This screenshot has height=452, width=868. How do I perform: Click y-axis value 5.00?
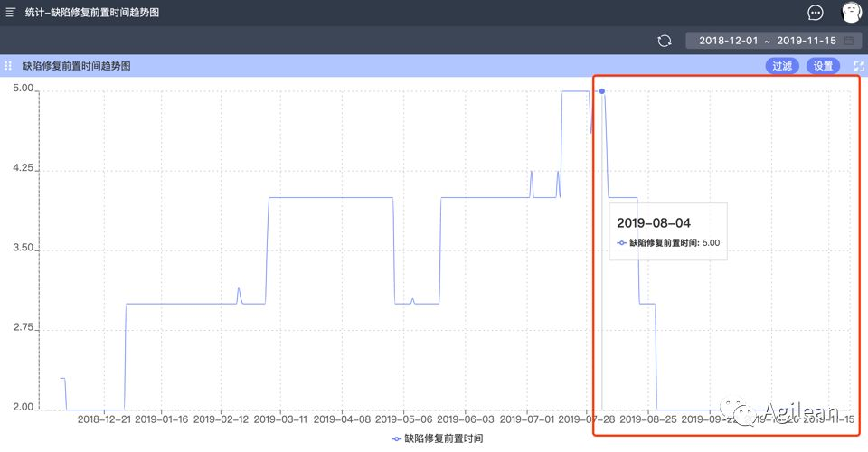[x=24, y=89]
